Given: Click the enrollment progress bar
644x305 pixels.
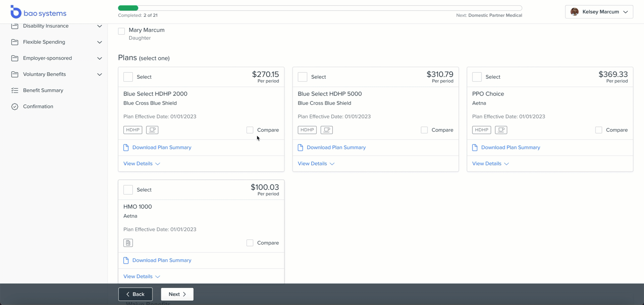Looking at the screenshot, I should click(320, 8).
